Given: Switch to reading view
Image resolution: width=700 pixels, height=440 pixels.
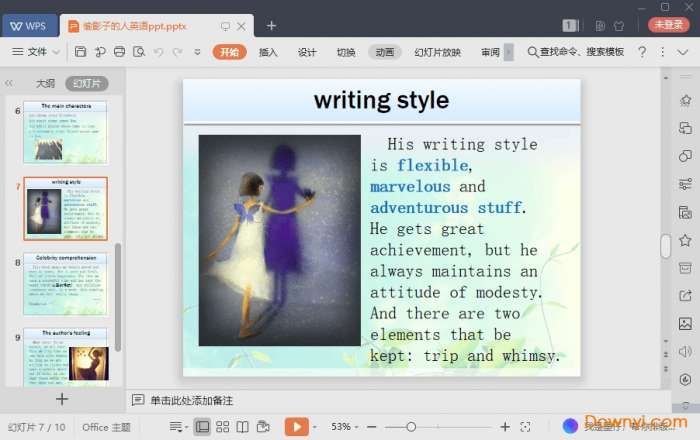Looking at the screenshot, I should pos(243,427).
